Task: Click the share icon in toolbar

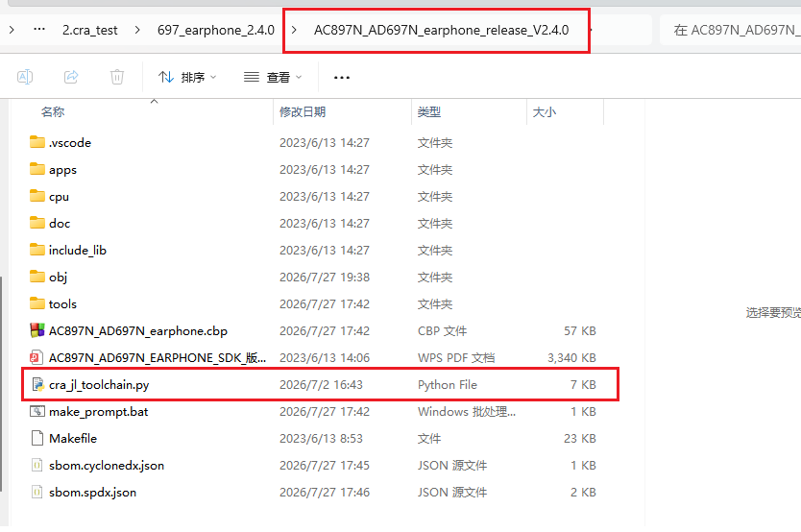Action: coord(71,77)
